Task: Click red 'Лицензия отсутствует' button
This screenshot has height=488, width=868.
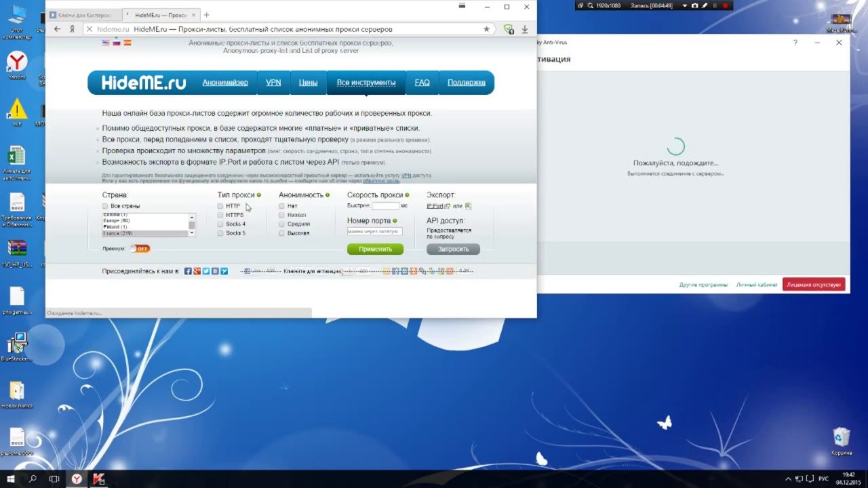Action: (814, 285)
